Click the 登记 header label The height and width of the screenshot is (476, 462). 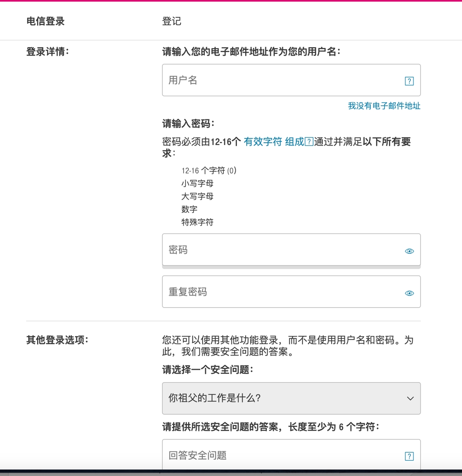pyautogui.click(x=172, y=21)
